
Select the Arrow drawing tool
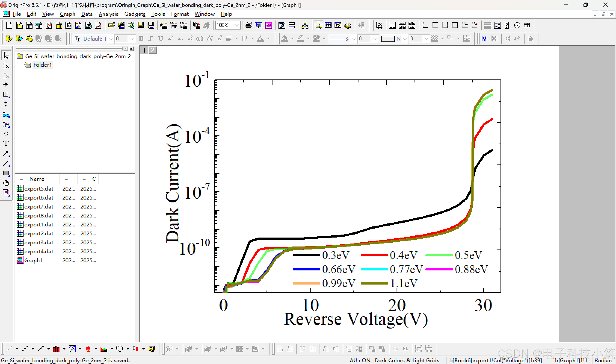pos(6,154)
